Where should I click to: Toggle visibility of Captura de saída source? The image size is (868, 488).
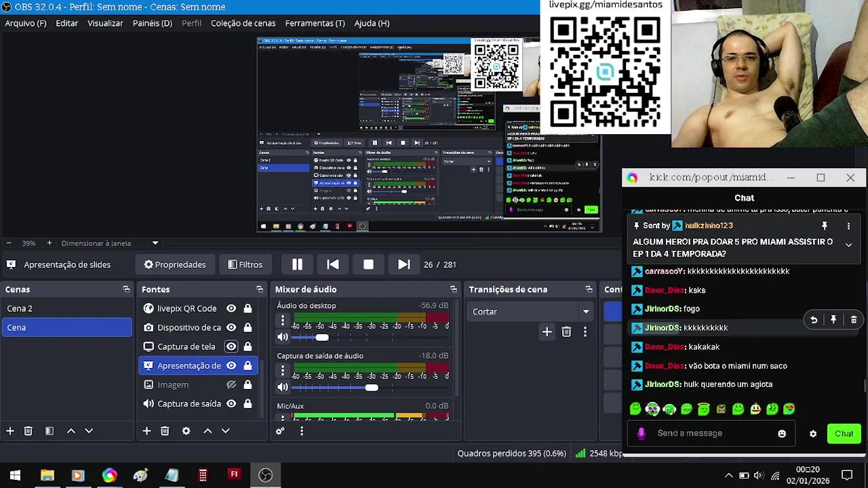(x=231, y=403)
